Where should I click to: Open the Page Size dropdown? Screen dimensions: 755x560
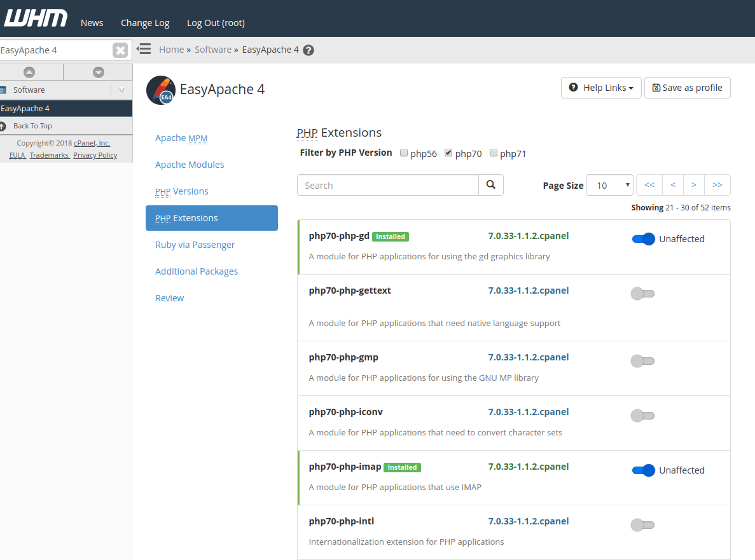tap(609, 185)
